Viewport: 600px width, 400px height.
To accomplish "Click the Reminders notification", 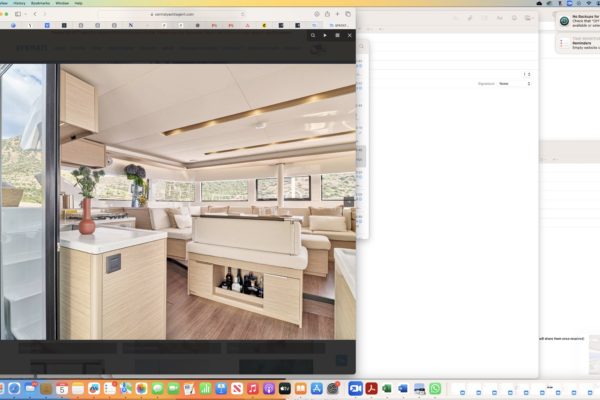I will point(578,43).
